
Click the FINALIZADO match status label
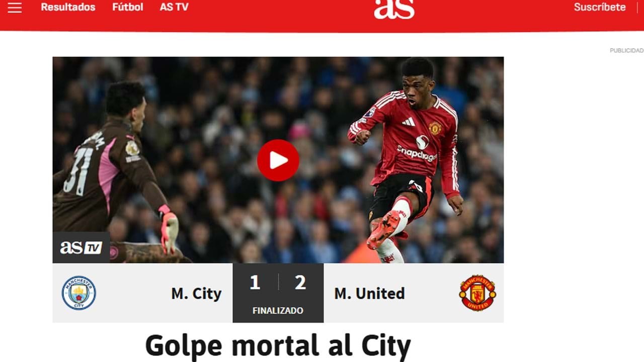pyautogui.click(x=278, y=311)
